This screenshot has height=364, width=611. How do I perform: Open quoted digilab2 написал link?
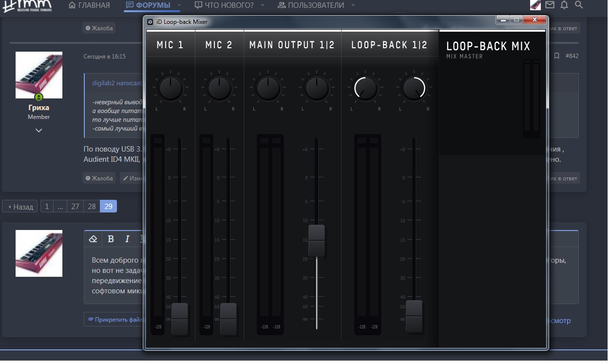pos(117,83)
